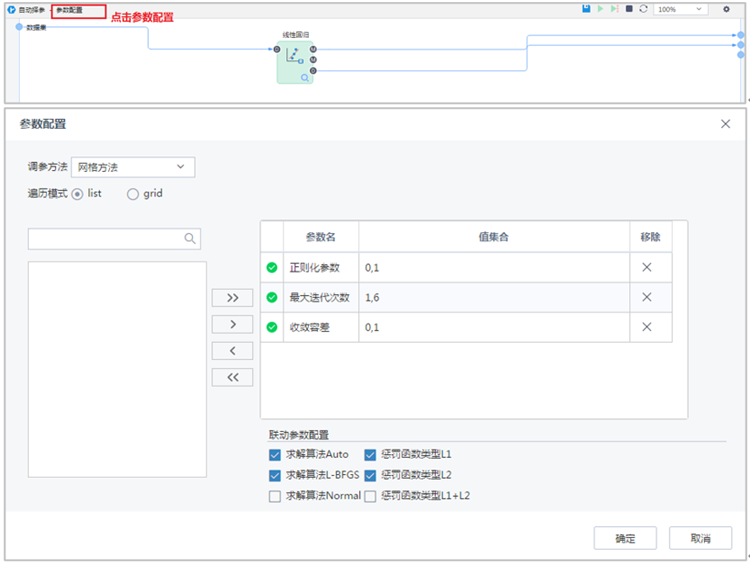Click the 线性回归 node icon

pyautogui.click(x=293, y=55)
